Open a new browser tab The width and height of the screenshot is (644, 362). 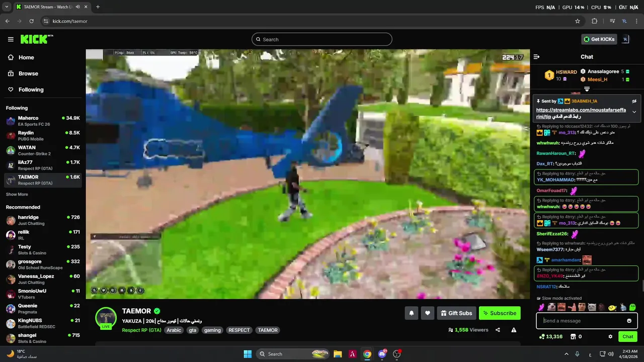98,7
